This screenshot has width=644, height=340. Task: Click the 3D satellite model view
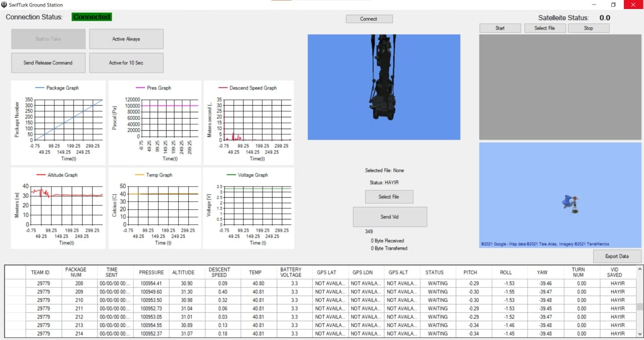384,87
